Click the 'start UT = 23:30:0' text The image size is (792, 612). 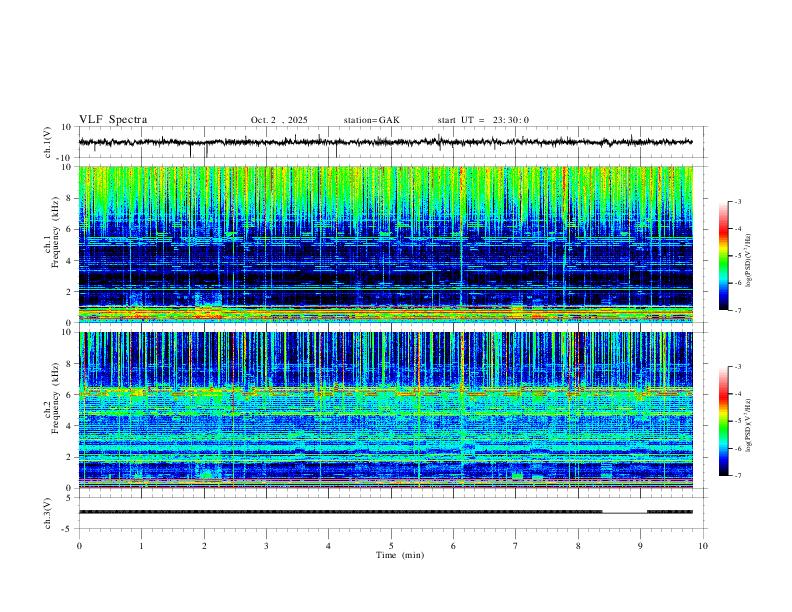tap(483, 120)
